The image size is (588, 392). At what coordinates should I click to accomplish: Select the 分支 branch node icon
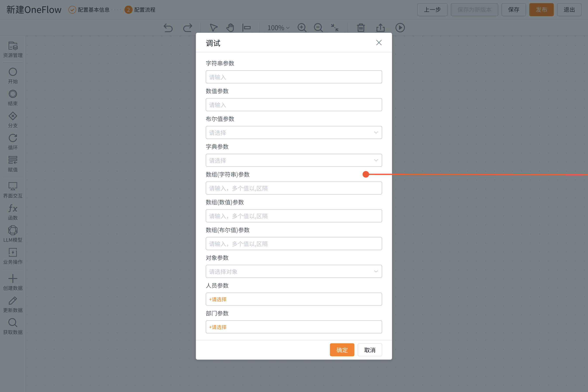click(x=13, y=120)
